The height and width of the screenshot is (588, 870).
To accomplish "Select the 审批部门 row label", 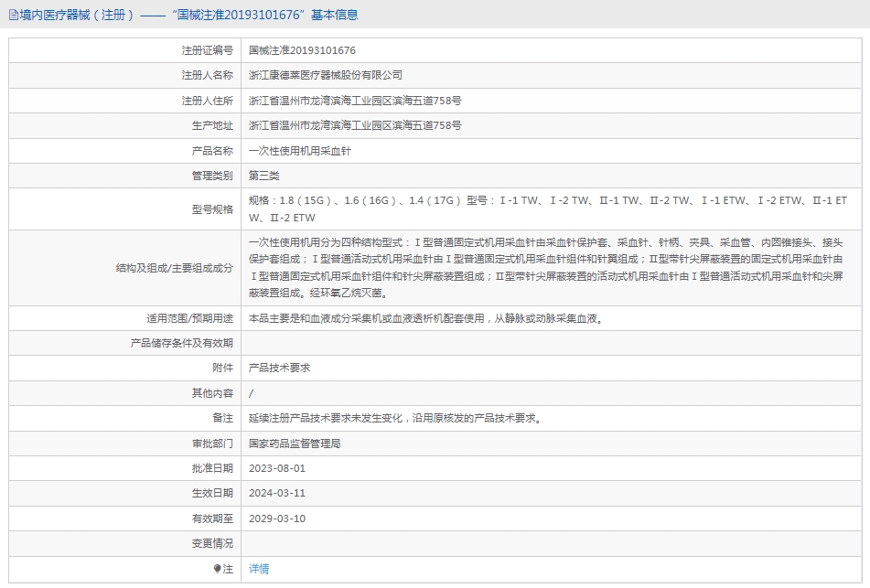I will [x=212, y=444].
